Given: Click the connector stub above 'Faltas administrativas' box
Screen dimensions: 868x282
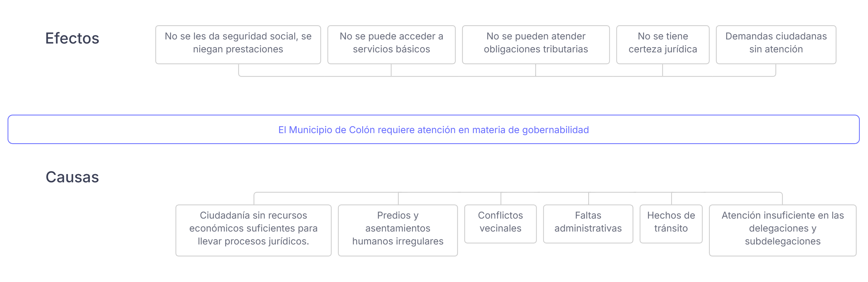Looking at the screenshot, I should [x=588, y=199].
